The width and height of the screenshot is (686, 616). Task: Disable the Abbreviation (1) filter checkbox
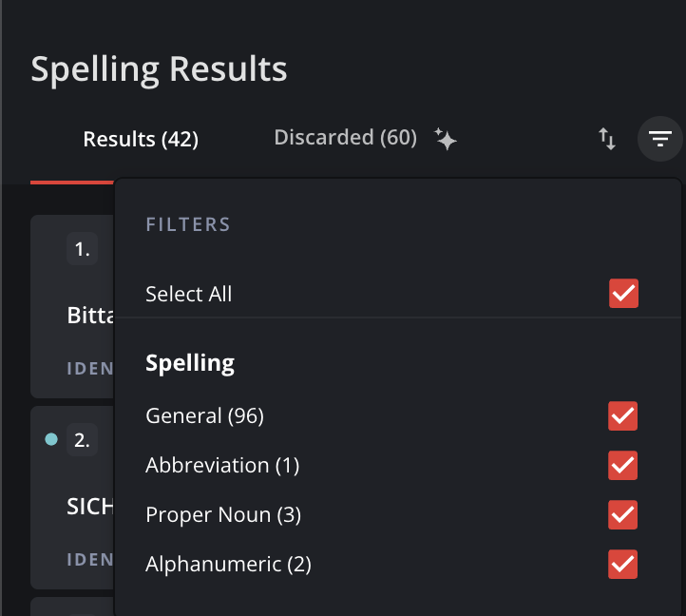[623, 465]
